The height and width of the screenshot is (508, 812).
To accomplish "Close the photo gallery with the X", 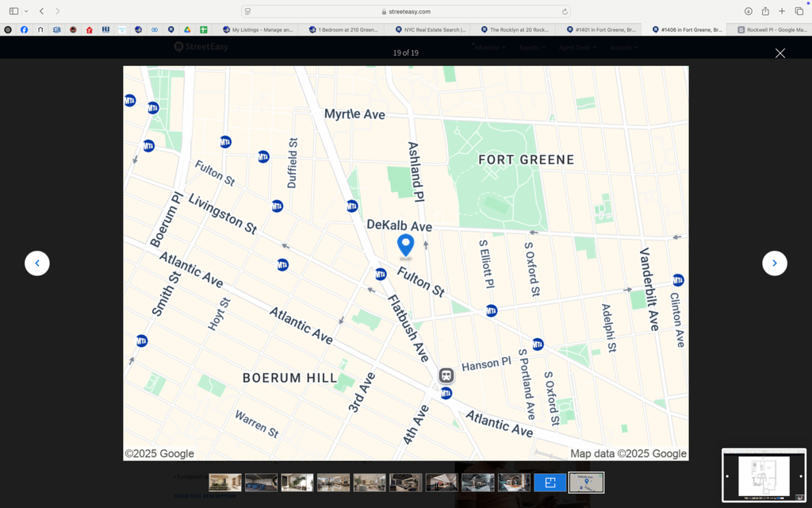I will [780, 53].
